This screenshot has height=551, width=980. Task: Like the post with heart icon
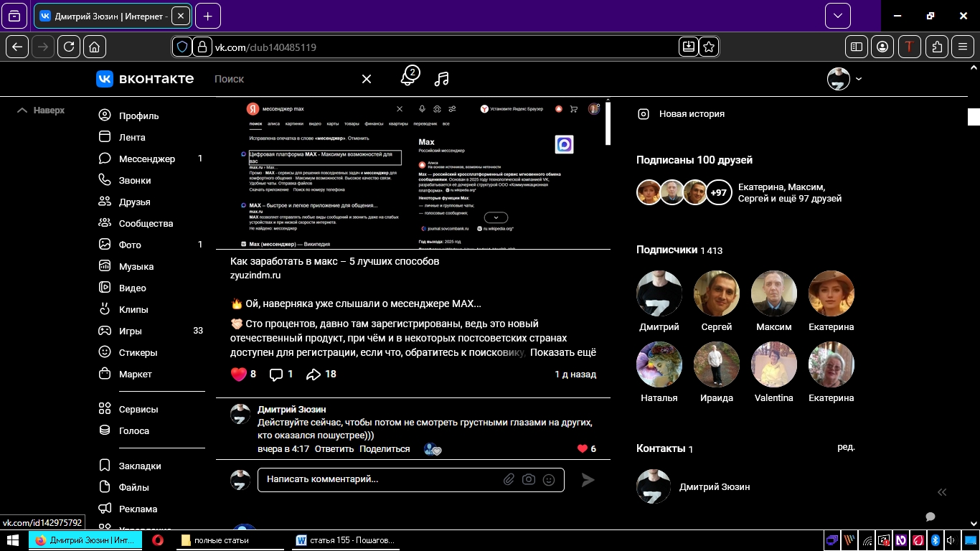click(239, 374)
